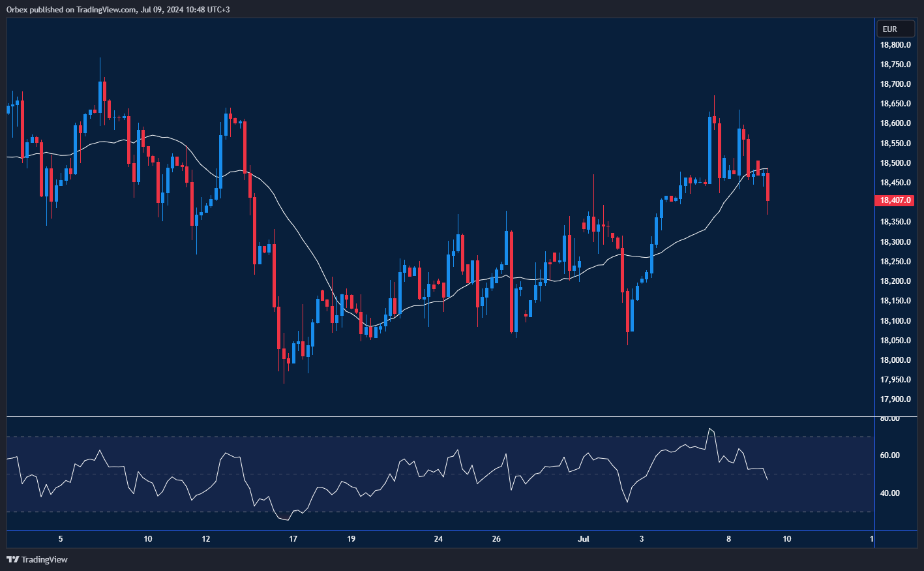The image size is (924, 571).
Task: Select date 24 on the time axis
Action: [x=438, y=539]
